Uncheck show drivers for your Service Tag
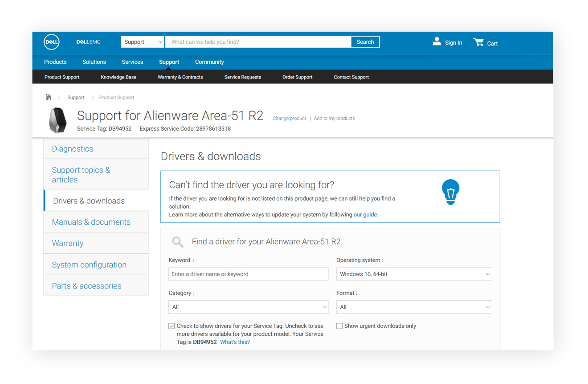 [171, 326]
